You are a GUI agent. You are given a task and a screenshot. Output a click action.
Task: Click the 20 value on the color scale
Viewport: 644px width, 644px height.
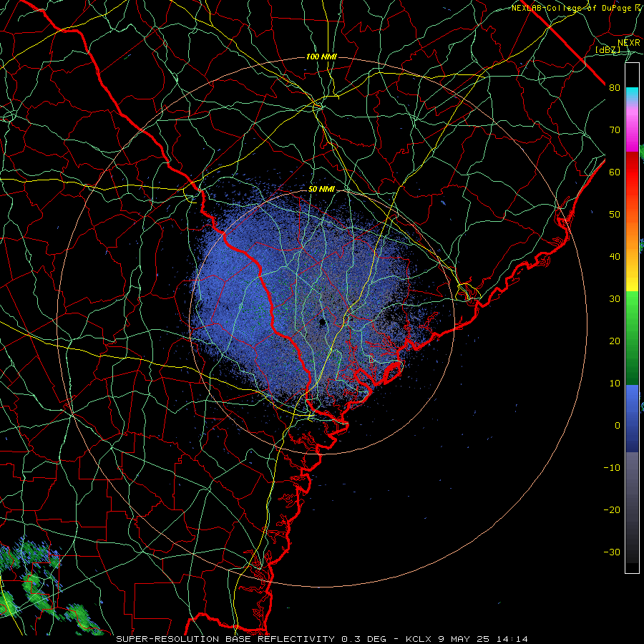(x=615, y=341)
